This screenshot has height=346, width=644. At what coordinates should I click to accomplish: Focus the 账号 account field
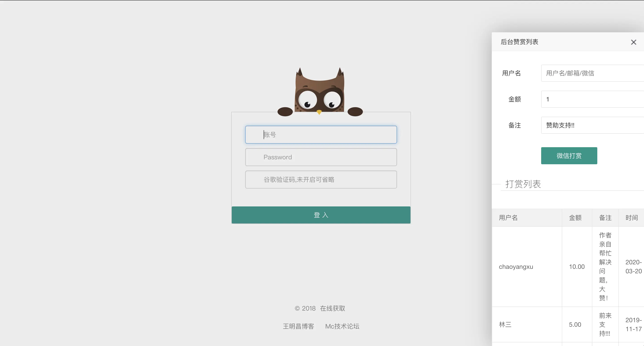pos(321,135)
